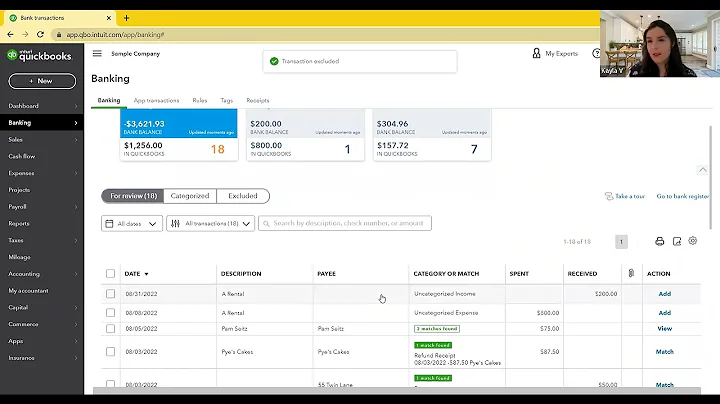Image resolution: width=720 pixels, height=404 pixels.
Task: Switch to the App transactions tab
Action: tap(156, 100)
